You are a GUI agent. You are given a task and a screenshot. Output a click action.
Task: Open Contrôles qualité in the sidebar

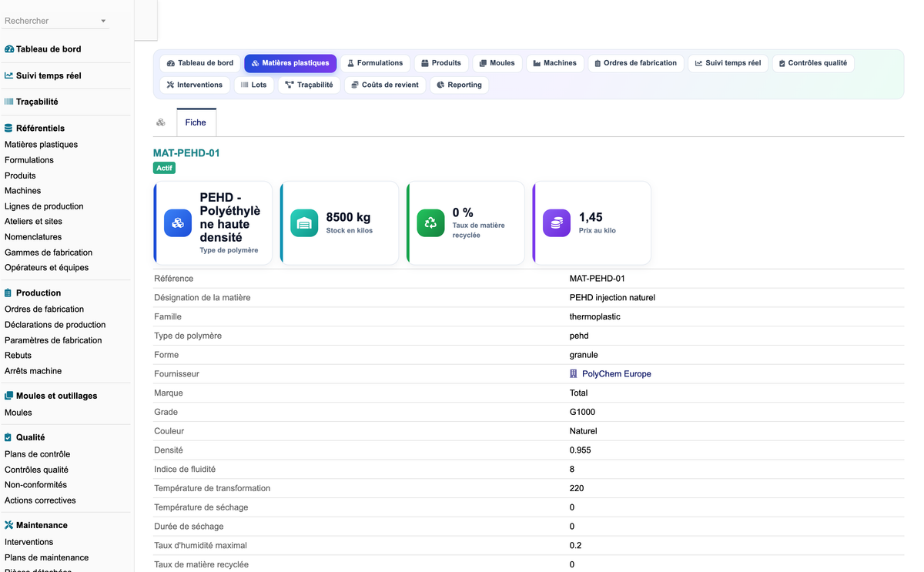[x=36, y=470]
